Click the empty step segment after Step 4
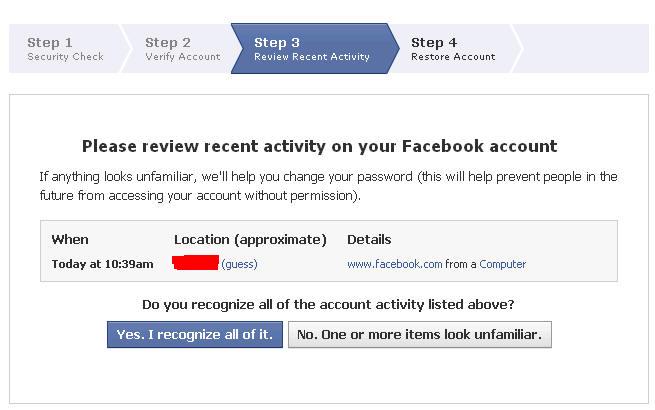This screenshot has height=410, width=655. [581, 49]
